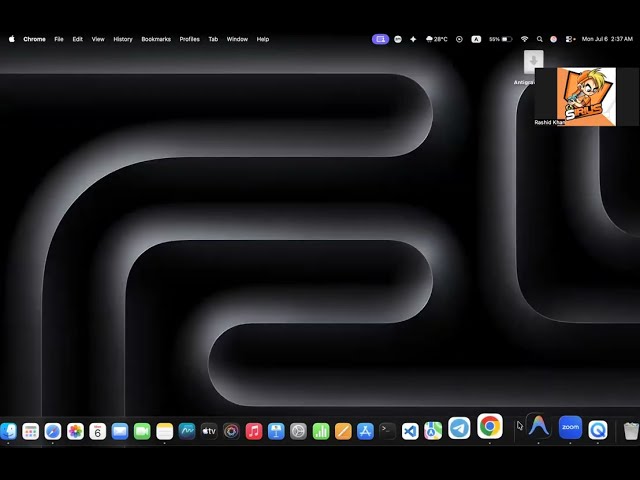Switch to Zoom from the dock

(x=570, y=427)
